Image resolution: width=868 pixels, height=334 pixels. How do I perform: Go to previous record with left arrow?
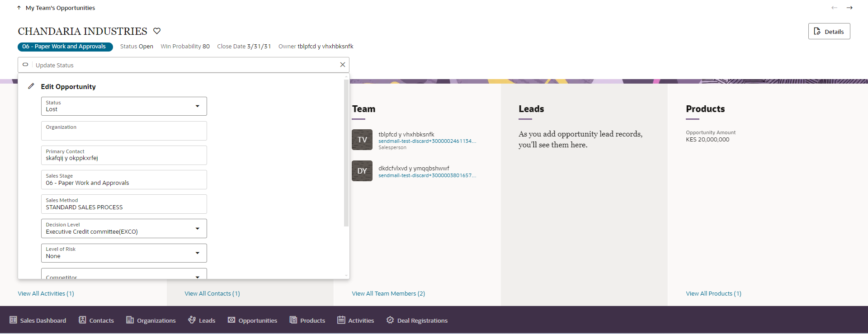pyautogui.click(x=834, y=8)
